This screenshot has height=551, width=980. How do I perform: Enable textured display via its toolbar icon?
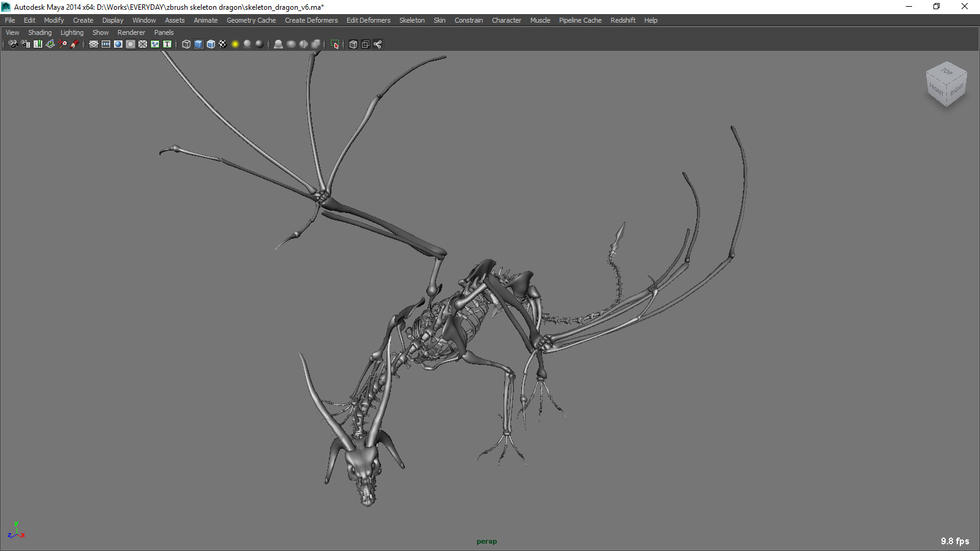[x=210, y=43]
